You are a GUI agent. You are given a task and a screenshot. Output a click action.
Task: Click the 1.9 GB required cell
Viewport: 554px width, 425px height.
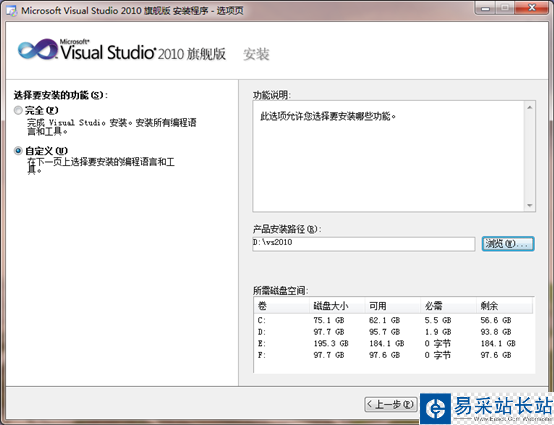pos(438,332)
